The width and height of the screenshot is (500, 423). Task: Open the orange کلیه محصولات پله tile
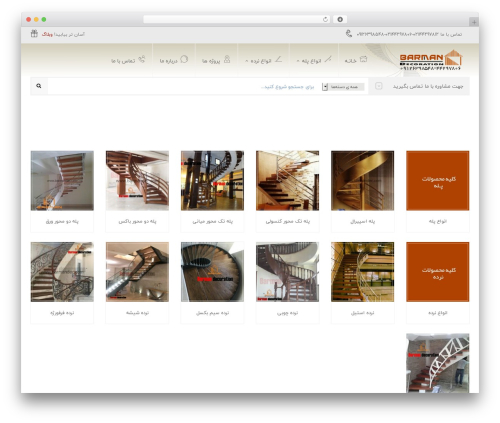(438, 180)
